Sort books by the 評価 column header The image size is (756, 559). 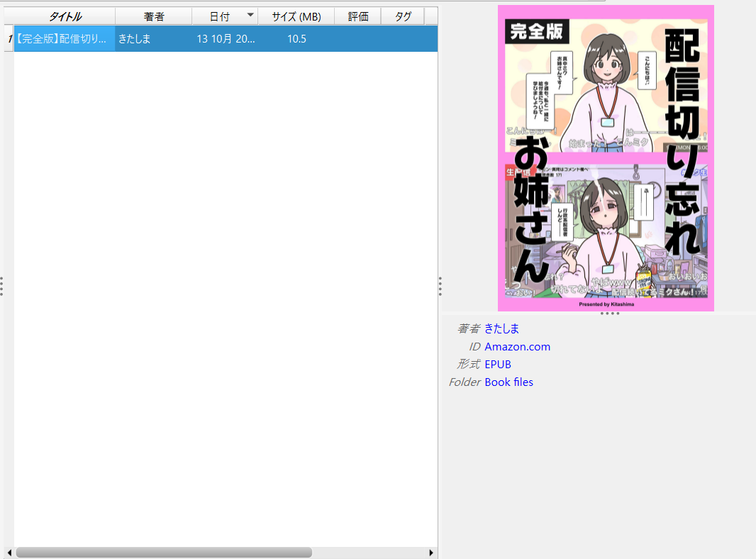tap(357, 16)
